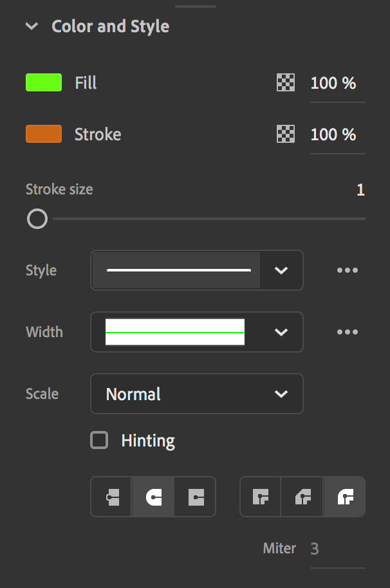Click the orange Stroke color swatch
Viewport: 390px width, 588px height.
click(x=44, y=134)
